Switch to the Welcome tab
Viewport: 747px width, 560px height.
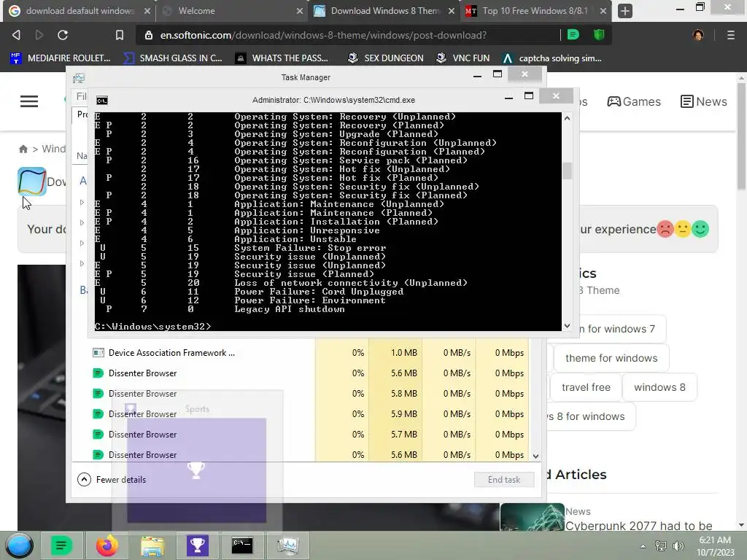coord(231,10)
